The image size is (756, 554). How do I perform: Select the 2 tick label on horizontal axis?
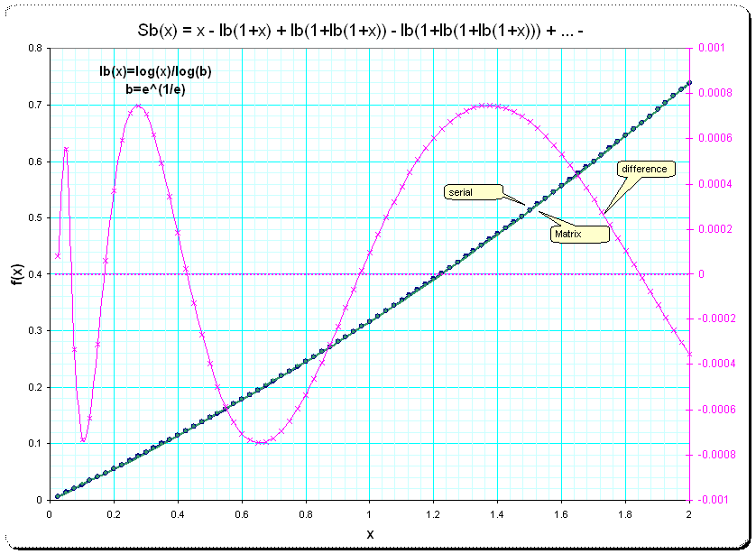[689, 512]
